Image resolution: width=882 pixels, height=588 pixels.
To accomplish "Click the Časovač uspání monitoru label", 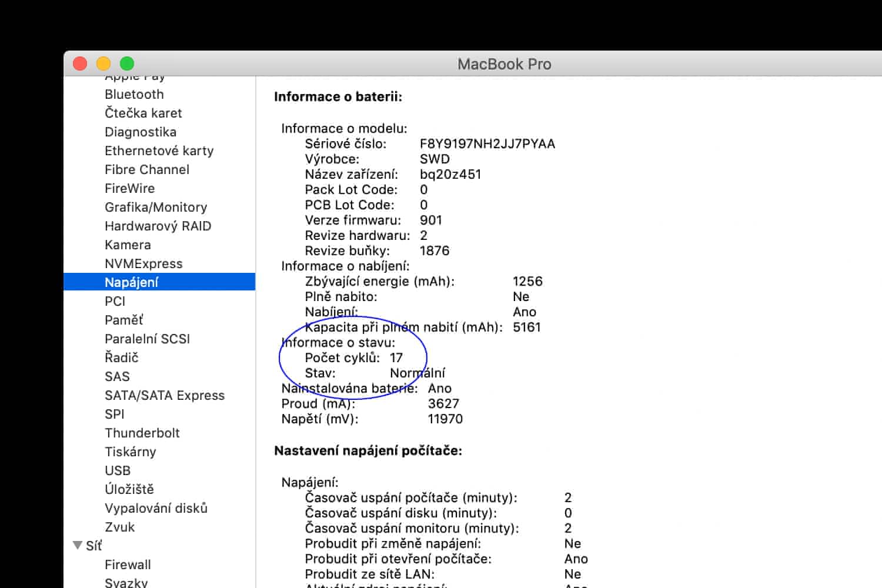I will click(x=412, y=528).
